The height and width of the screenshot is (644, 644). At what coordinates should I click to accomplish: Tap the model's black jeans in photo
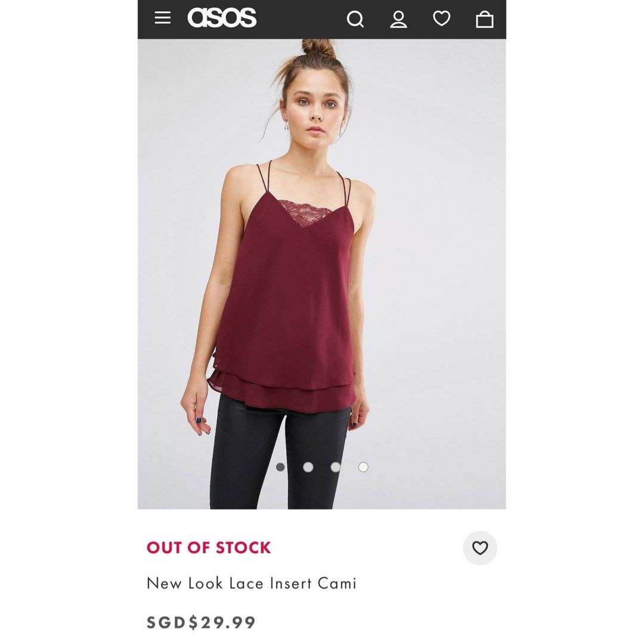(x=279, y=456)
